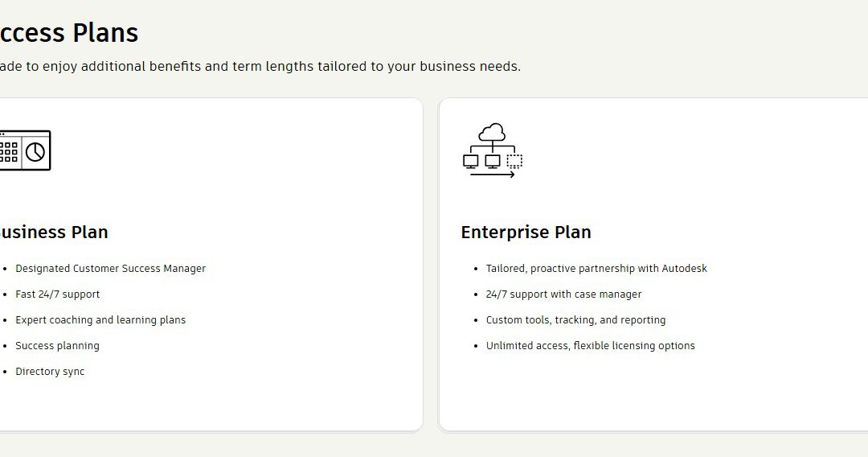Click Expert coaching and learning plans
Viewport: 868px width, 457px height.
[x=100, y=320]
